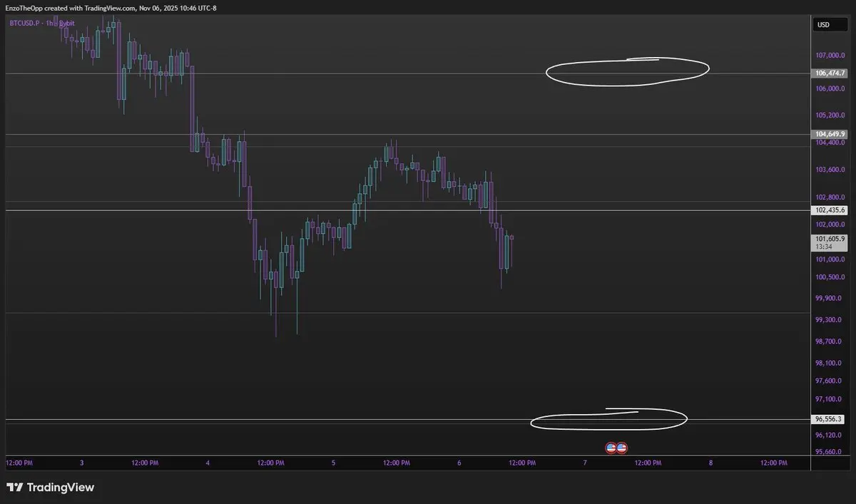Click the right US flag economic event icon

(621, 448)
